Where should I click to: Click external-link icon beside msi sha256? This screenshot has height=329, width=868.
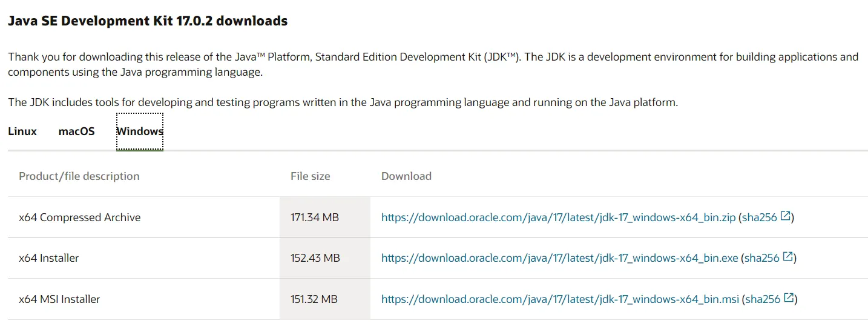click(x=789, y=298)
